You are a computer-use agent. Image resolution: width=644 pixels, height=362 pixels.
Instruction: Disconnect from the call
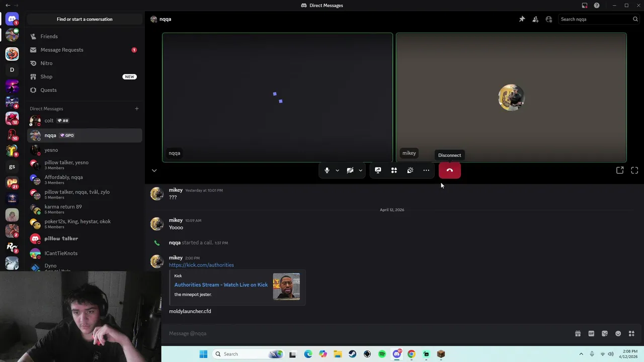(450, 170)
